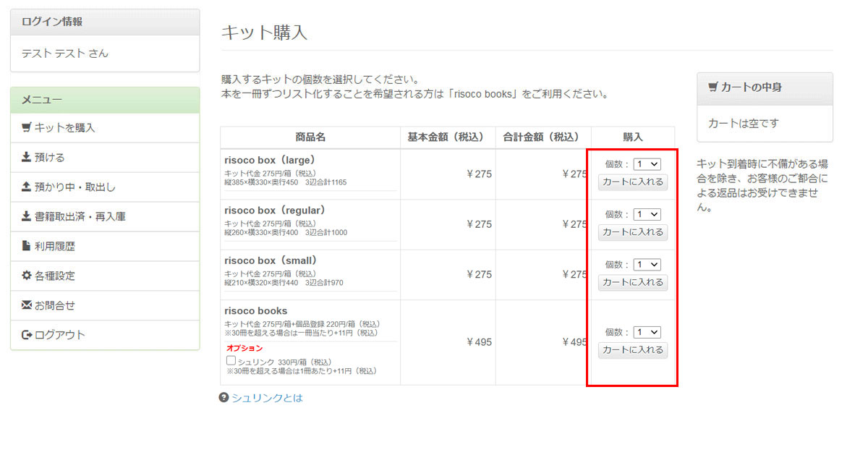Screen dimensions: 868x455
Task: Click the risoco box (regular) product name
Action: [x=275, y=211]
